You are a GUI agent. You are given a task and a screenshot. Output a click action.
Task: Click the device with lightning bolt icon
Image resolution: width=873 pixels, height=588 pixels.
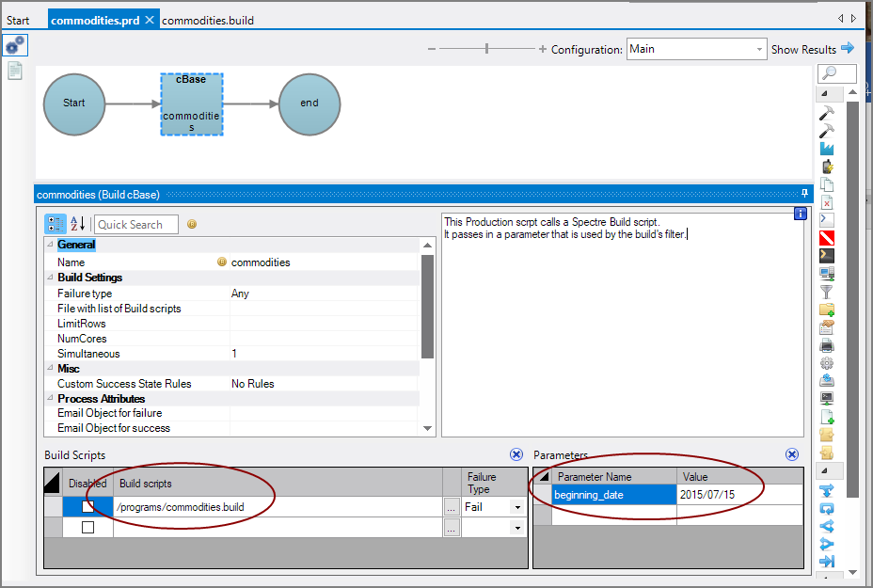tap(827, 167)
